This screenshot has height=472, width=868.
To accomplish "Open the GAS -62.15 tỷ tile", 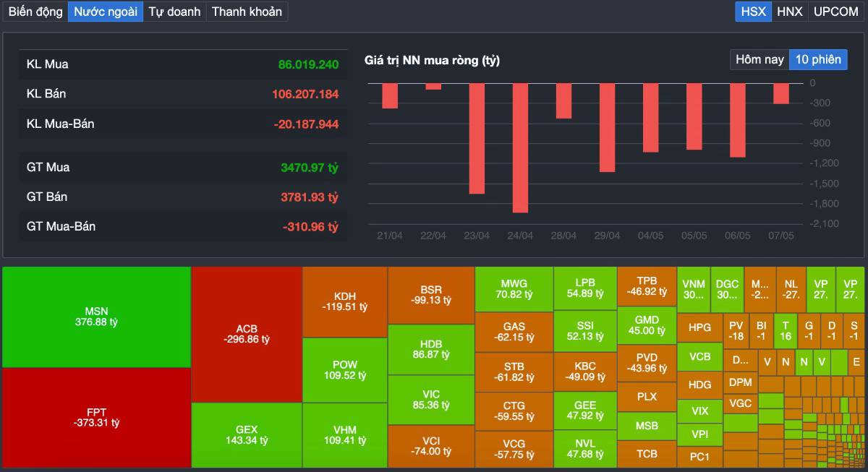I will (x=514, y=332).
